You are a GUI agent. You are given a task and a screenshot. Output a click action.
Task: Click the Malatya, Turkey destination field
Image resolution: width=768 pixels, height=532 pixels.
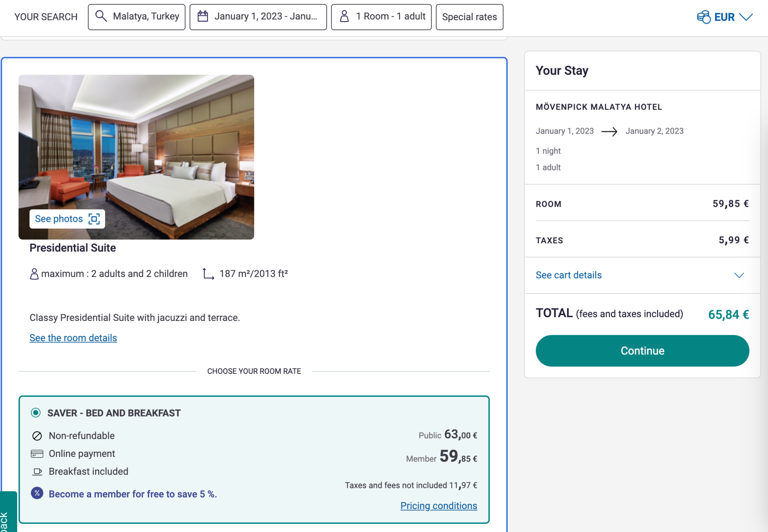[137, 17]
